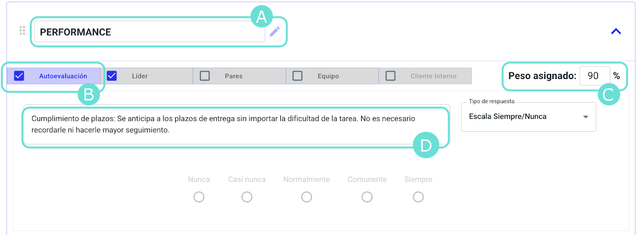The width and height of the screenshot is (644, 235).
Task: Enable the Cliente Interno checkbox
Action: point(390,76)
